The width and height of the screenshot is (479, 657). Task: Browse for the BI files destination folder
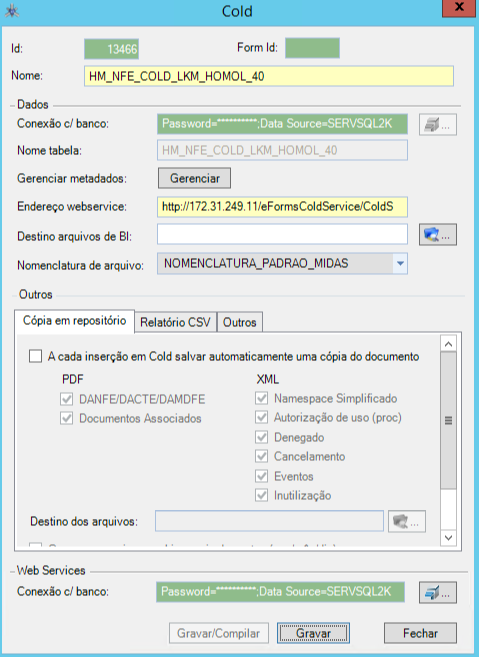[438, 235]
